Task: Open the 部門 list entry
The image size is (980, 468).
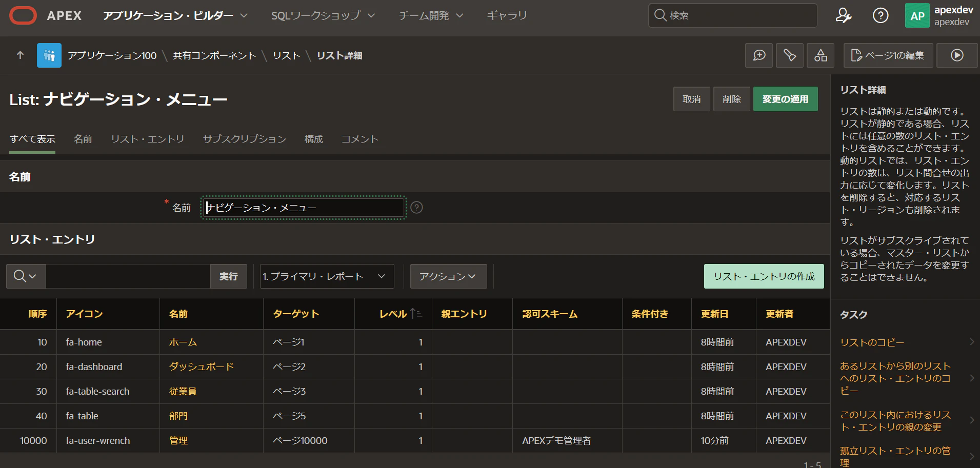Action: click(178, 416)
